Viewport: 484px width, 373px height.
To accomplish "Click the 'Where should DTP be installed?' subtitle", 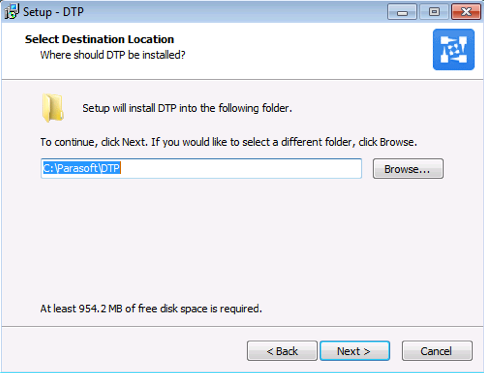I will pyautogui.click(x=113, y=55).
